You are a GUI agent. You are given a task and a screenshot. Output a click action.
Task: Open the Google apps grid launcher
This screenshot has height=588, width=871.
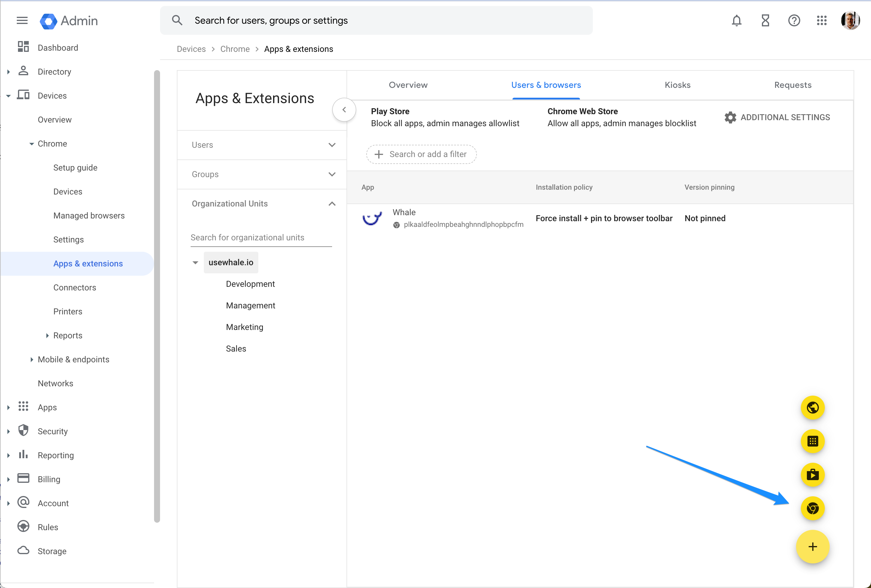point(822,21)
